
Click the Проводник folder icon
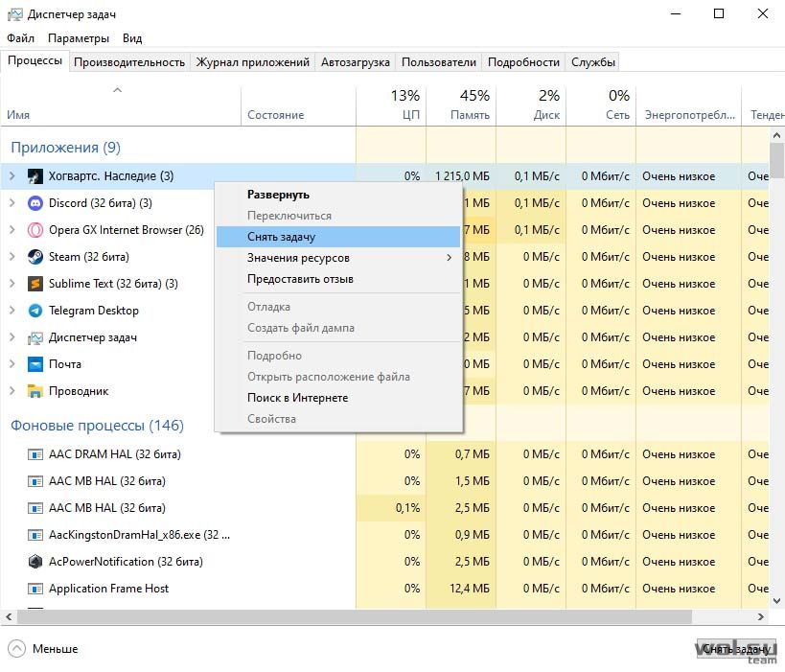[x=35, y=391]
